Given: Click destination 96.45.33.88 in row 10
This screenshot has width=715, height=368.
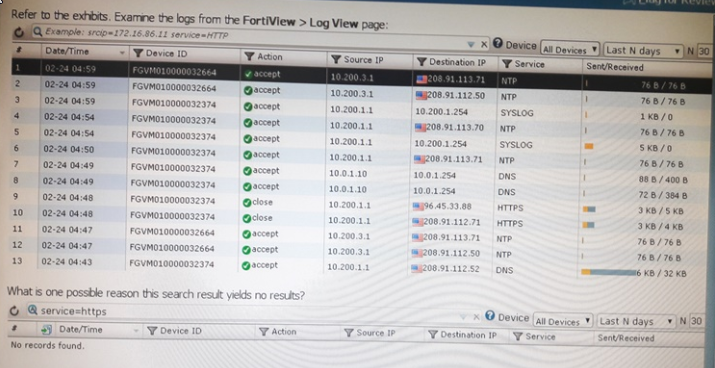Looking at the screenshot, I should (x=447, y=207).
